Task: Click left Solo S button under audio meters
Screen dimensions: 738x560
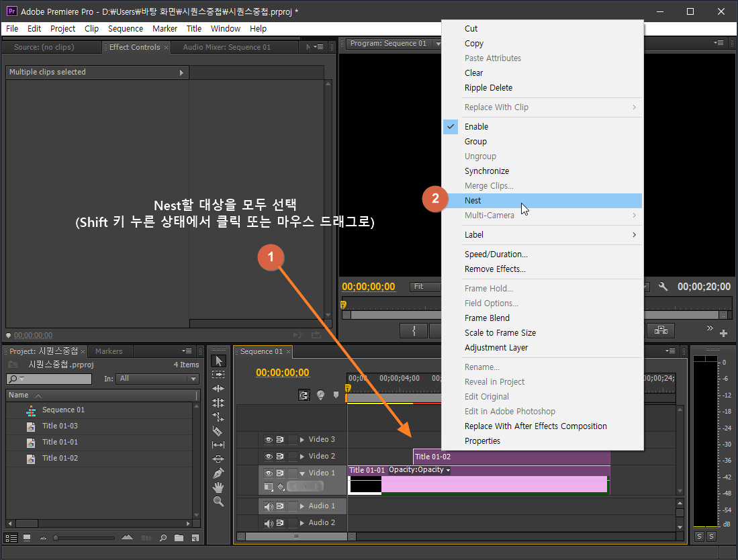Action: point(700,536)
